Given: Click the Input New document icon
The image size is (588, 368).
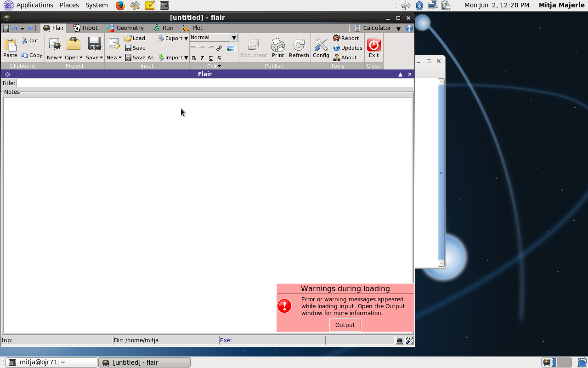Looking at the screenshot, I should (x=114, y=44).
